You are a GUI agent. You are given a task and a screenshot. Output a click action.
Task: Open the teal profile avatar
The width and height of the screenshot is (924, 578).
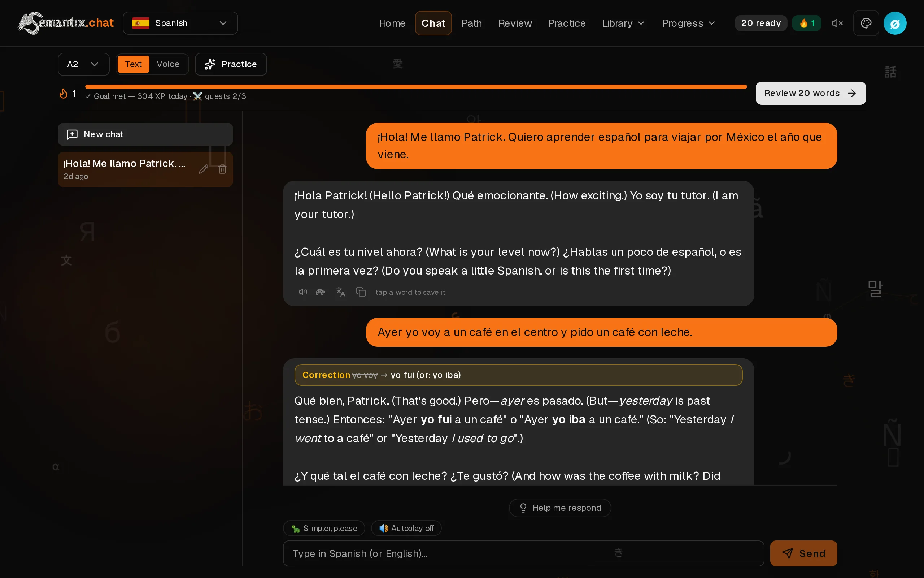click(895, 23)
